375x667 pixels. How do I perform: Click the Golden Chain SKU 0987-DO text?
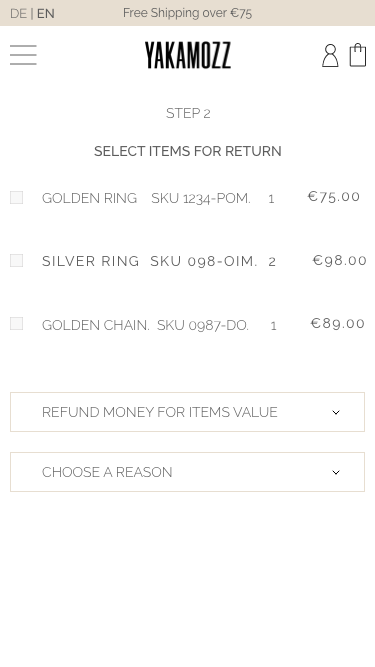point(203,325)
